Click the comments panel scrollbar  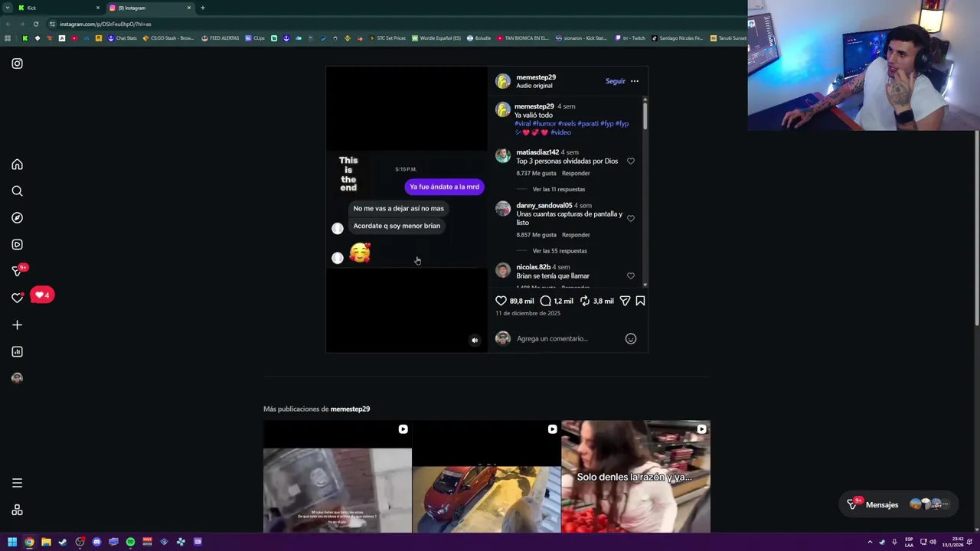tap(645, 115)
